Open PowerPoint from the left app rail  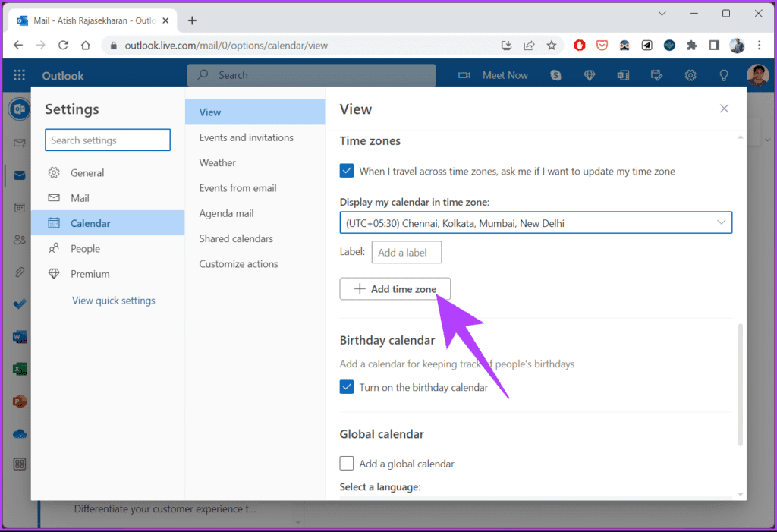pos(19,401)
